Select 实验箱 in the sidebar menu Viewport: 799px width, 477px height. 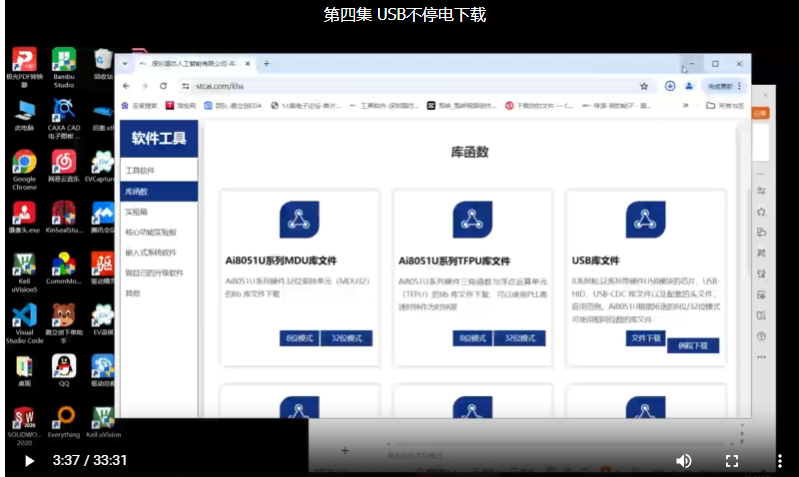point(159,211)
